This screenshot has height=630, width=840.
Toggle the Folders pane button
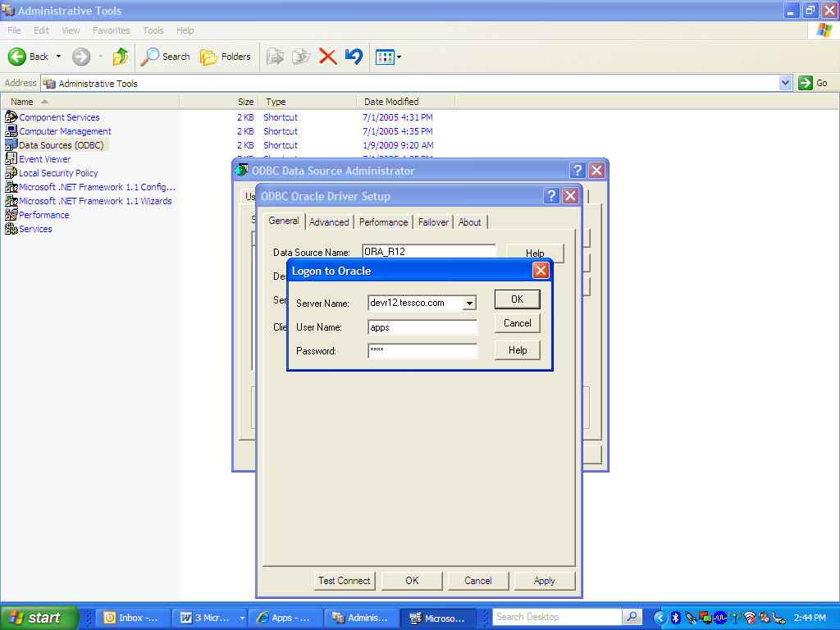pyautogui.click(x=225, y=57)
